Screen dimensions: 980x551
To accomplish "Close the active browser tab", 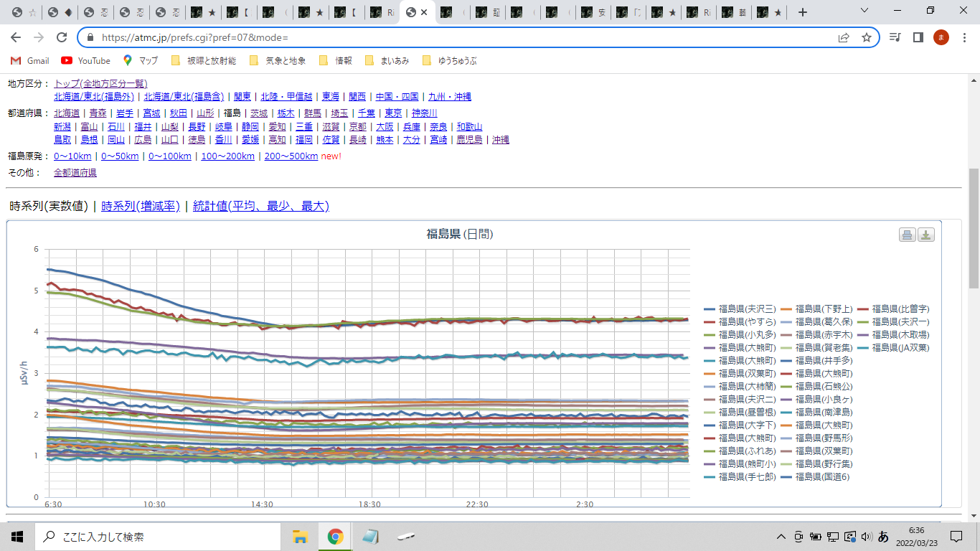I will pyautogui.click(x=424, y=12).
